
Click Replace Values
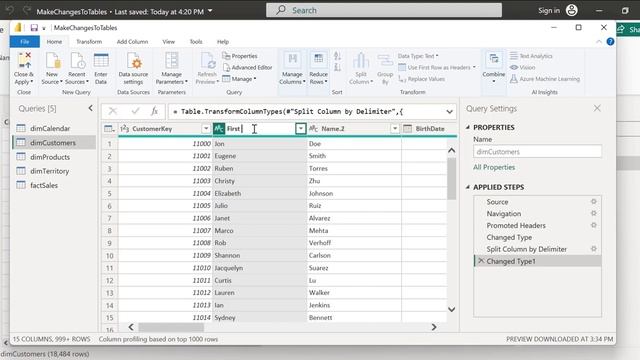[x=422, y=79]
